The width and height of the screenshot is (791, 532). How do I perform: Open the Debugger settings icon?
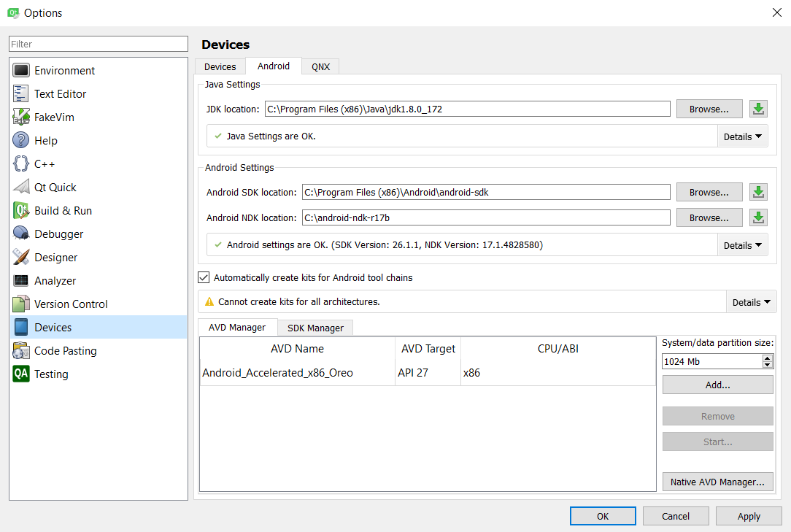coord(21,234)
